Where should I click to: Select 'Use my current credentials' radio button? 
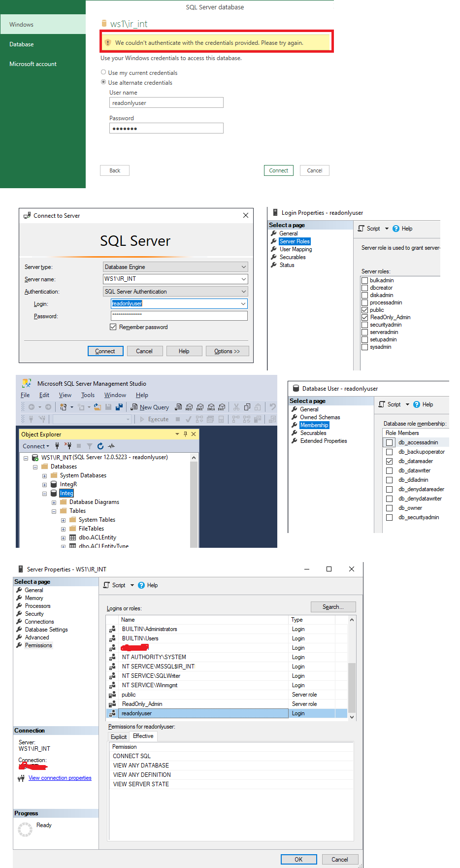[x=103, y=72]
